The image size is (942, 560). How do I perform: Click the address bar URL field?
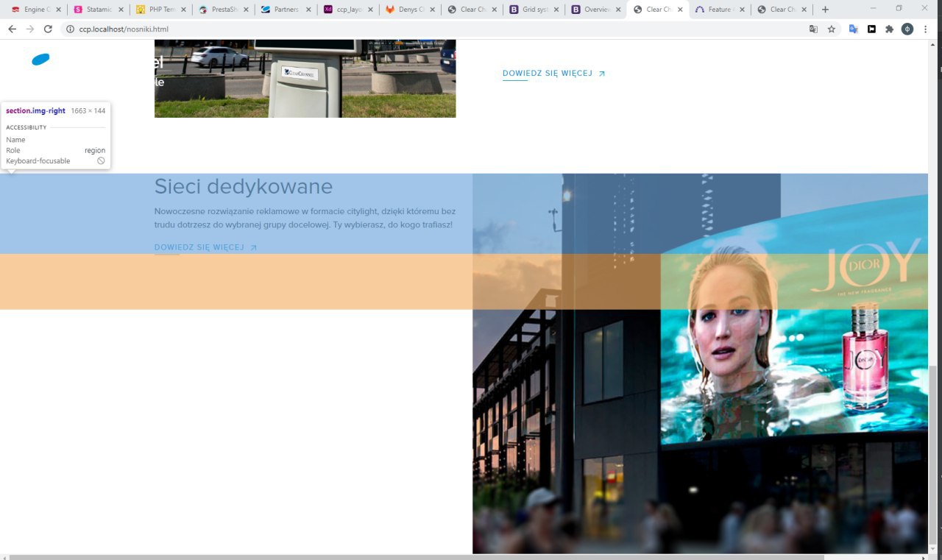434,29
